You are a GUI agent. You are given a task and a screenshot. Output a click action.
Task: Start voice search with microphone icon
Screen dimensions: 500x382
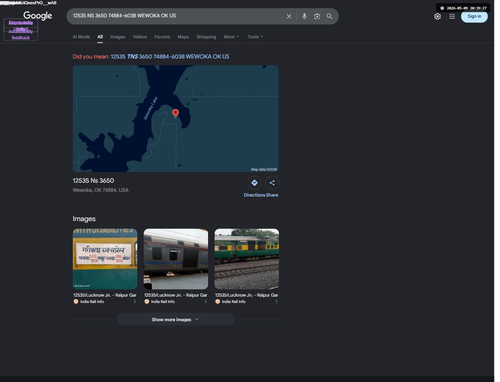click(x=304, y=16)
